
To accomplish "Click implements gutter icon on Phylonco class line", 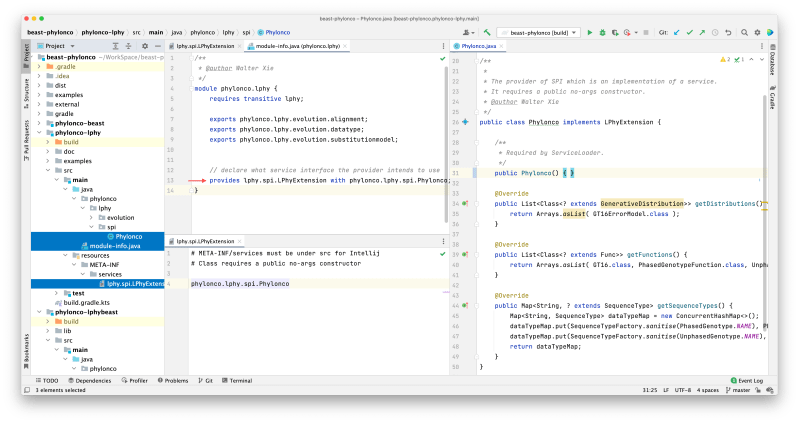I will (x=465, y=122).
